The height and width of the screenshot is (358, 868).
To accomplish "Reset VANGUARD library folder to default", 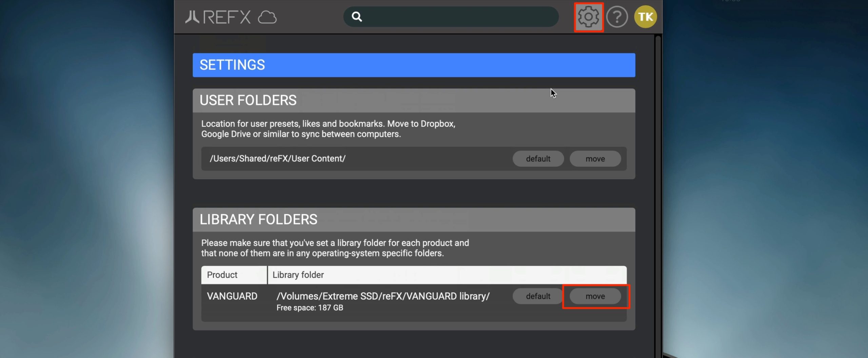I will tap(538, 296).
